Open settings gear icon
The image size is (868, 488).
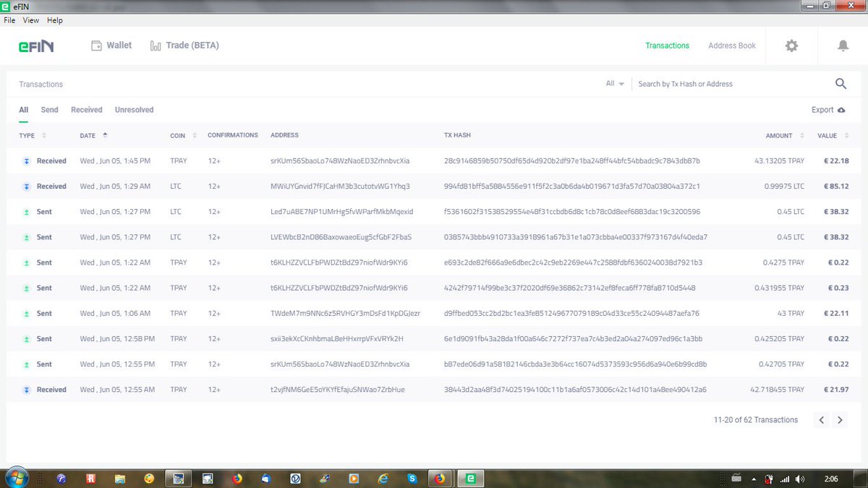point(792,46)
